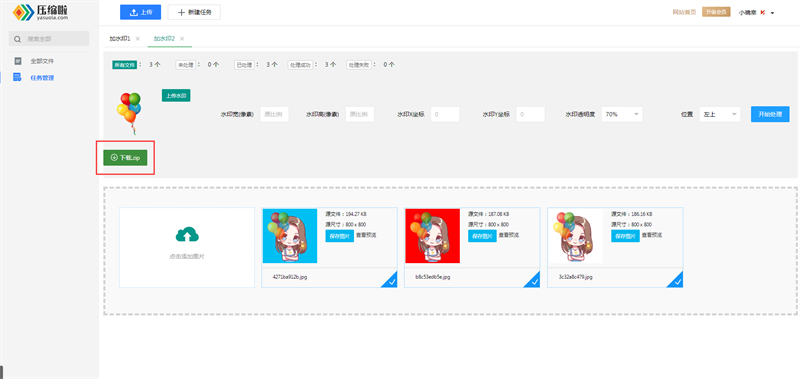
Task: Click the file name 4271ba912b.jpg
Action: coord(290,277)
